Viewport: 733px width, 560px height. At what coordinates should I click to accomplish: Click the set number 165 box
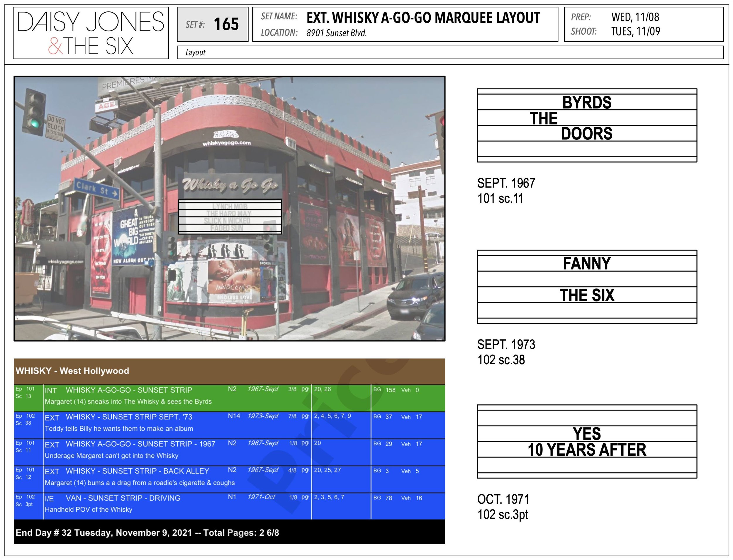213,24
